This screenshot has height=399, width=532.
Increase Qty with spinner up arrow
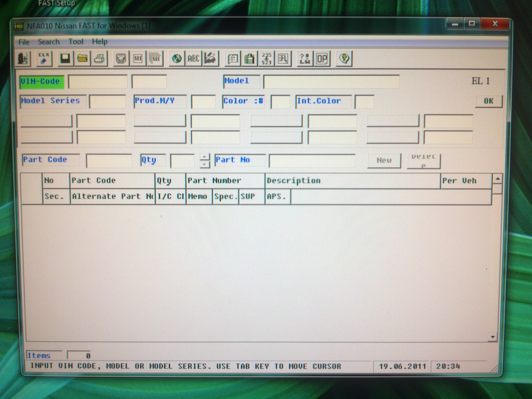pos(205,157)
